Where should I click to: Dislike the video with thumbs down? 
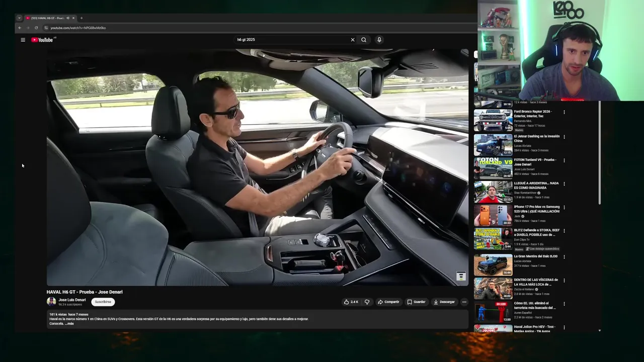click(367, 302)
